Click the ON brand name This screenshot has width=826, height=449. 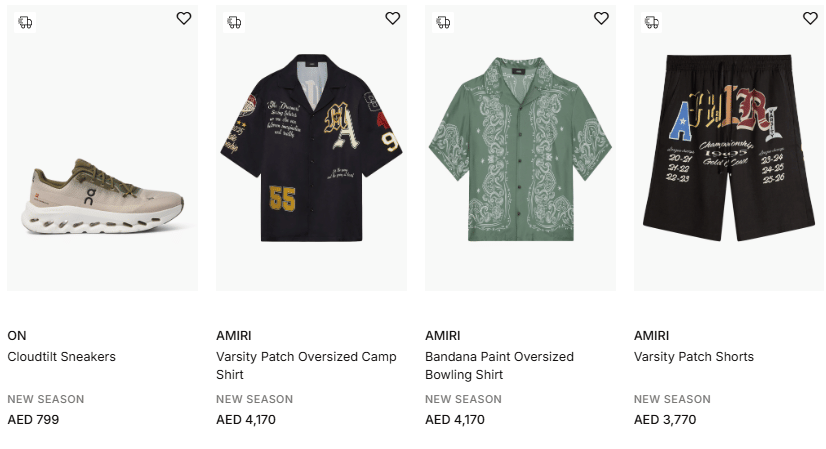(x=17, y=335)
